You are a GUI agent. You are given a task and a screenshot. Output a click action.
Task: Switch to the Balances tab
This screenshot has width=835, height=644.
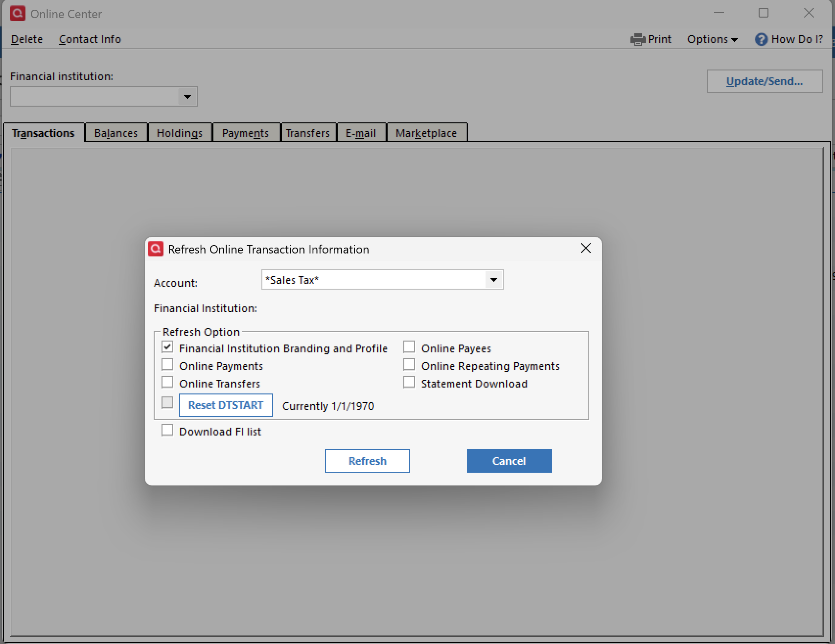tap(116, 133)
